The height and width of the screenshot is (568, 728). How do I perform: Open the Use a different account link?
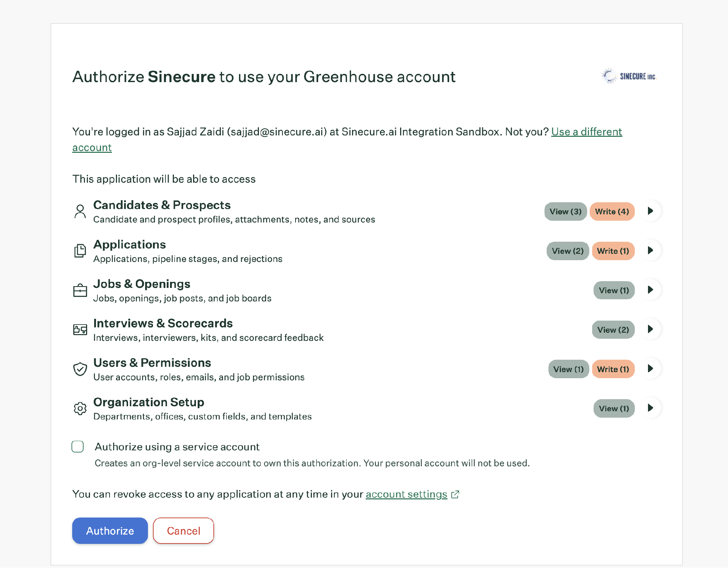click(586, 132)
